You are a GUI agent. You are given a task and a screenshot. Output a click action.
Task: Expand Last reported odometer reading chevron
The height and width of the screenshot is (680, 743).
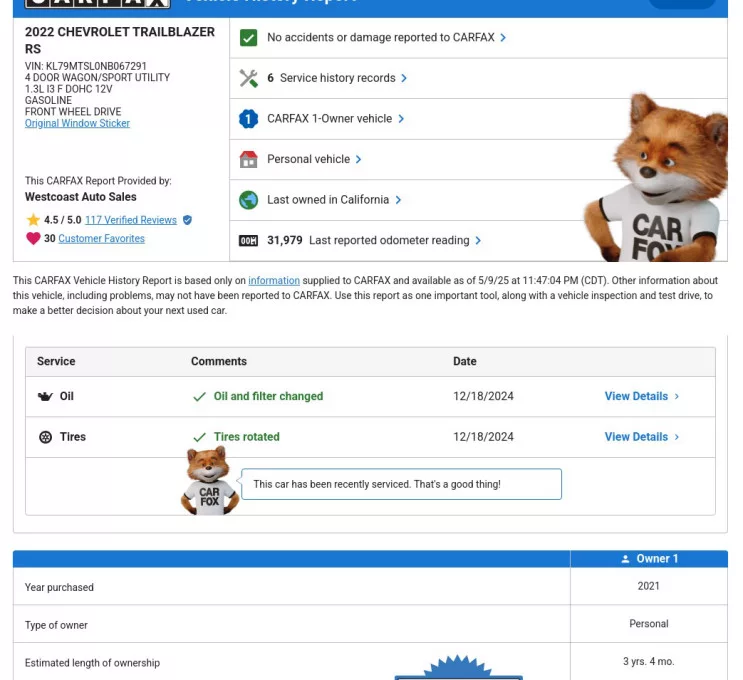(x=478, y=241)
